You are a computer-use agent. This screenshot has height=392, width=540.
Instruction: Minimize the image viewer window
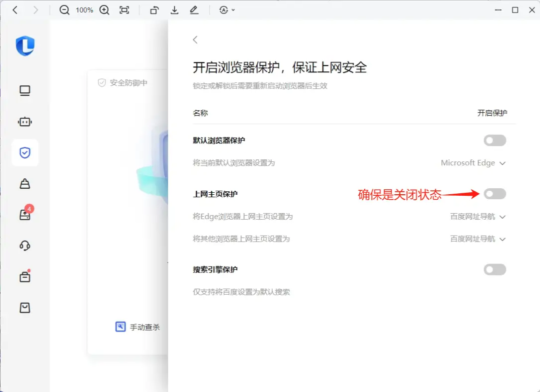tap(498, 10)
